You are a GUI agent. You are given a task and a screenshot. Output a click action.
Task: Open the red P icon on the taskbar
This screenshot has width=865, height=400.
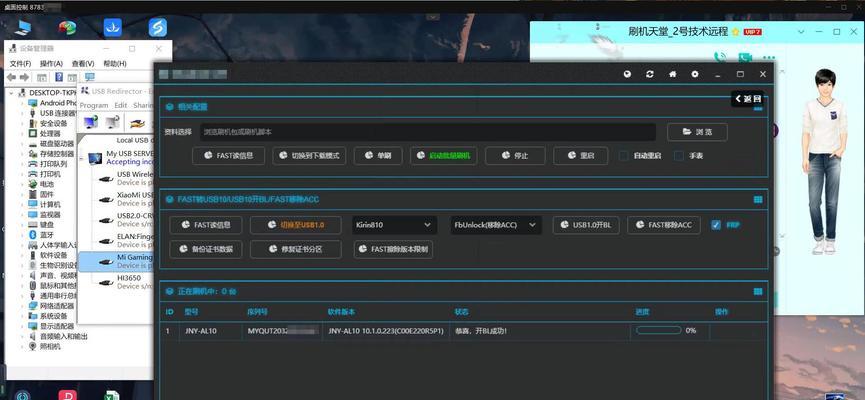[67, 395]
